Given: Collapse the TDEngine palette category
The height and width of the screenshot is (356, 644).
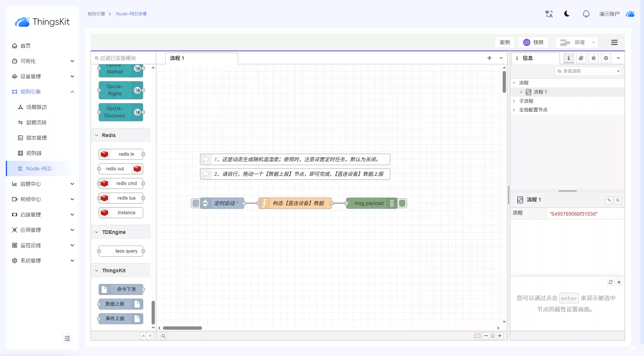Looking at the screenshot, I should (121, 232).
